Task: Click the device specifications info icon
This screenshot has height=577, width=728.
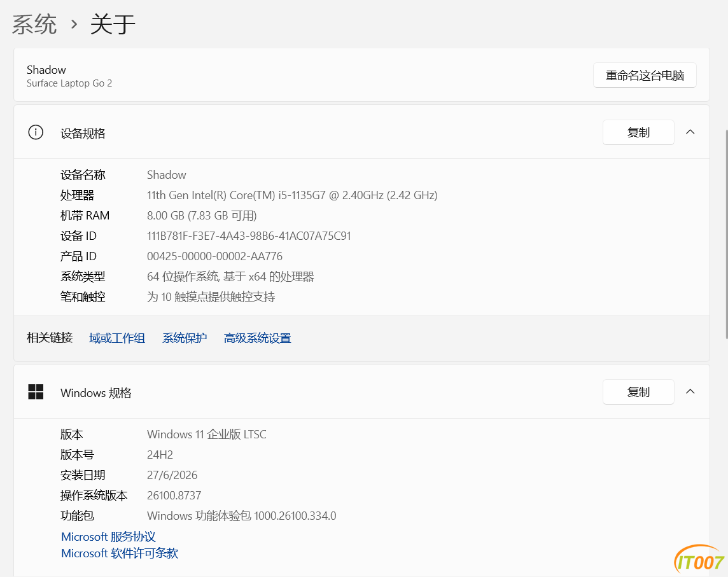Action: coord(36,132)
